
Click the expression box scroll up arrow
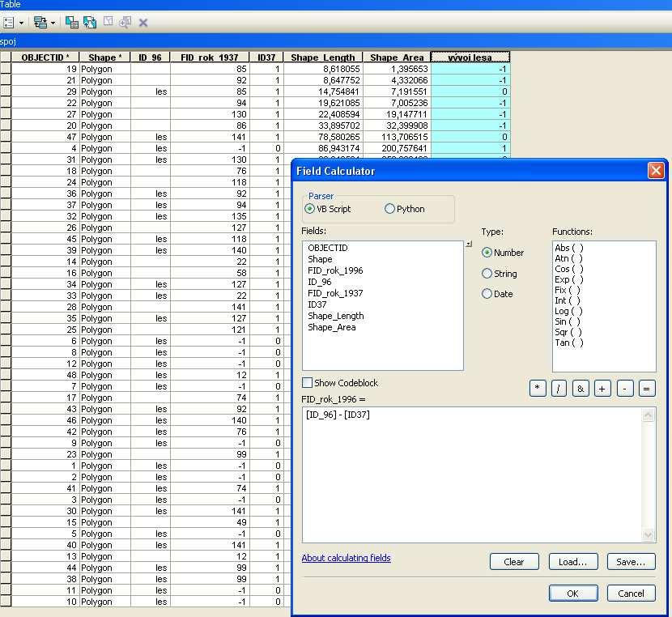point(648,415)
